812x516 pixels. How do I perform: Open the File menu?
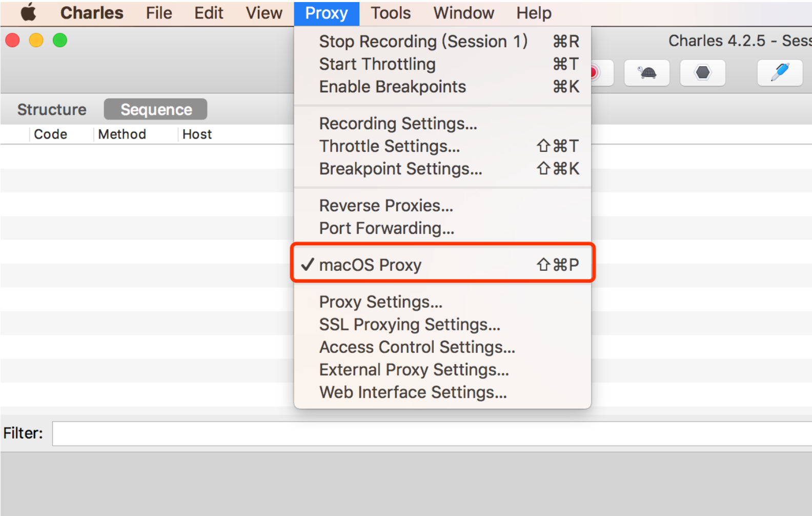(159, 13)
